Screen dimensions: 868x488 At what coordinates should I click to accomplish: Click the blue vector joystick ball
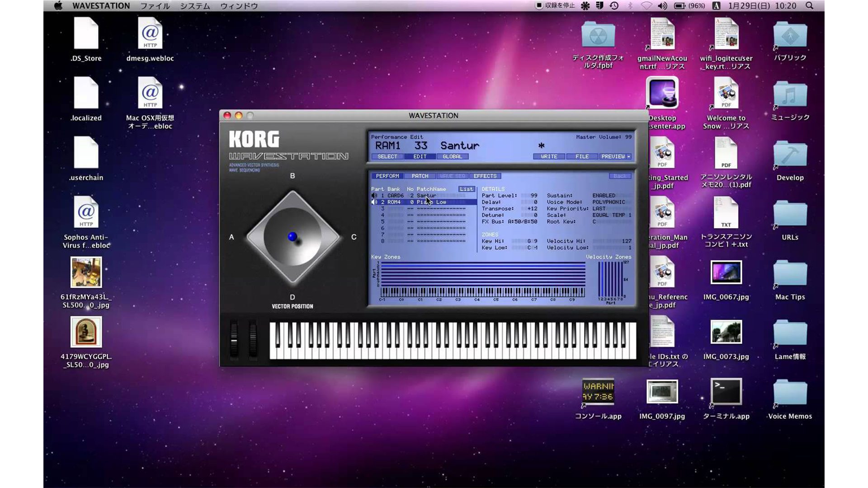click(x=292, y=236)
